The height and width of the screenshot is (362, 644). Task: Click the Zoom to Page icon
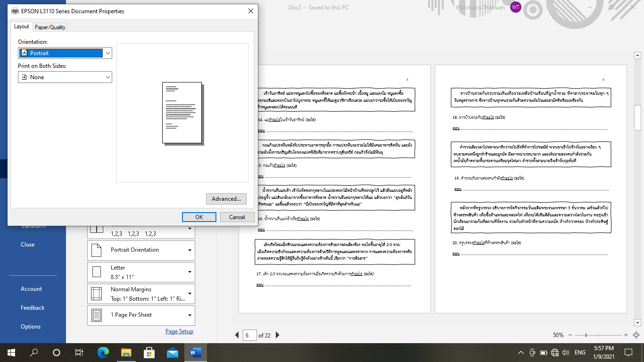[x=636, y=335]
